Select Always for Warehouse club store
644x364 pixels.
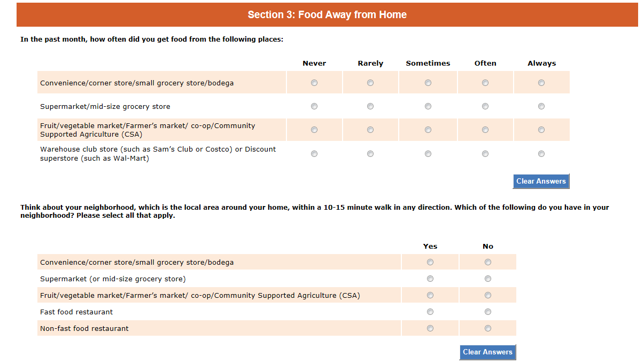click(x=541, y=154)
